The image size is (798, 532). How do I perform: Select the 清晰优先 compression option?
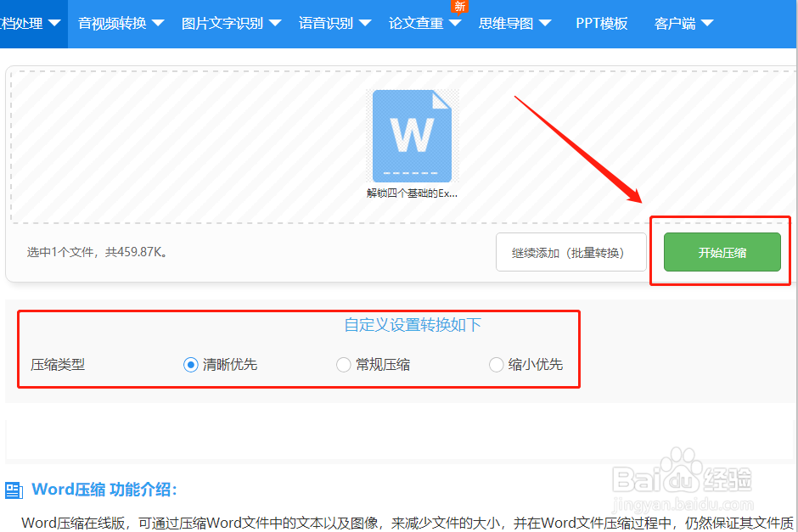190,364
